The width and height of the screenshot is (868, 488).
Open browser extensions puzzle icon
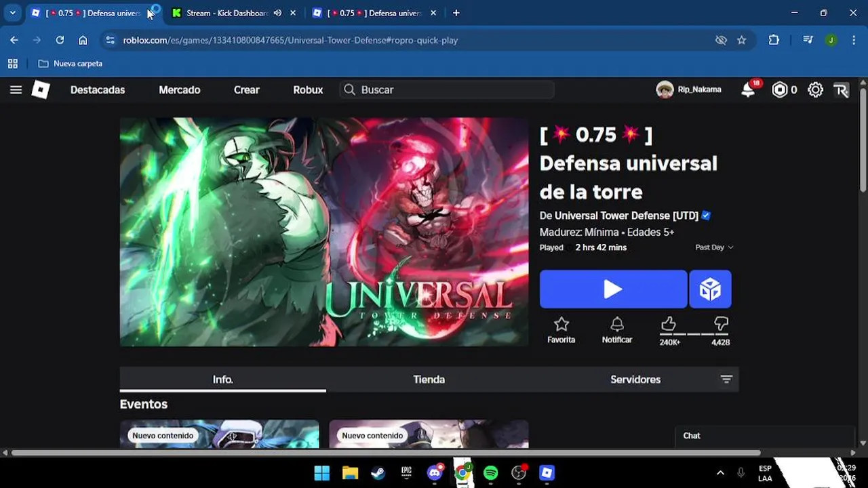774,40
